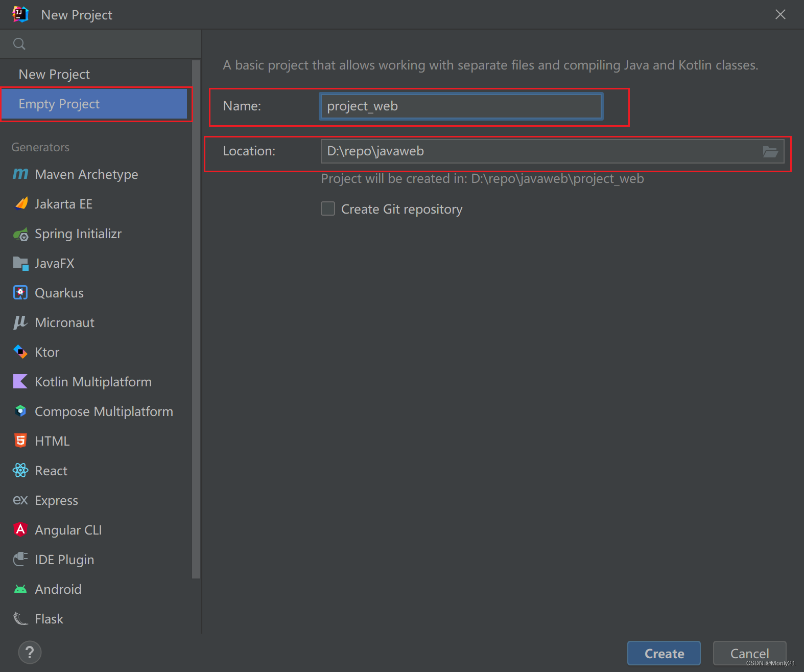Viewport: 804px width, 672px height.
Task: Click the Express label
Action: pyautogui.click(x=57, y=500)
